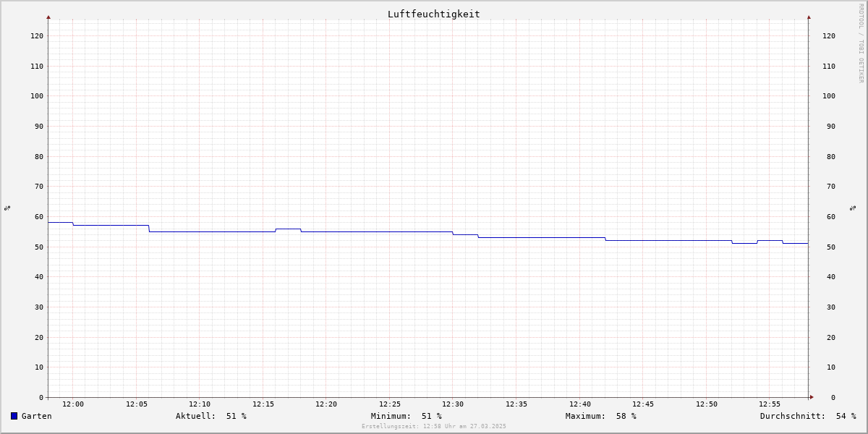Click humidity line's brief rise after 12:15
This screenshot has height=434, width=868.
(x=288, y=229)
